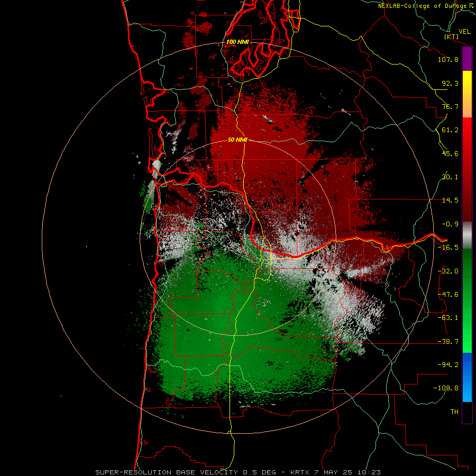This screenshot has height=476, width=476.
Task: Click the -78.7 value on velocity scale
Action: tap(448, 342)
